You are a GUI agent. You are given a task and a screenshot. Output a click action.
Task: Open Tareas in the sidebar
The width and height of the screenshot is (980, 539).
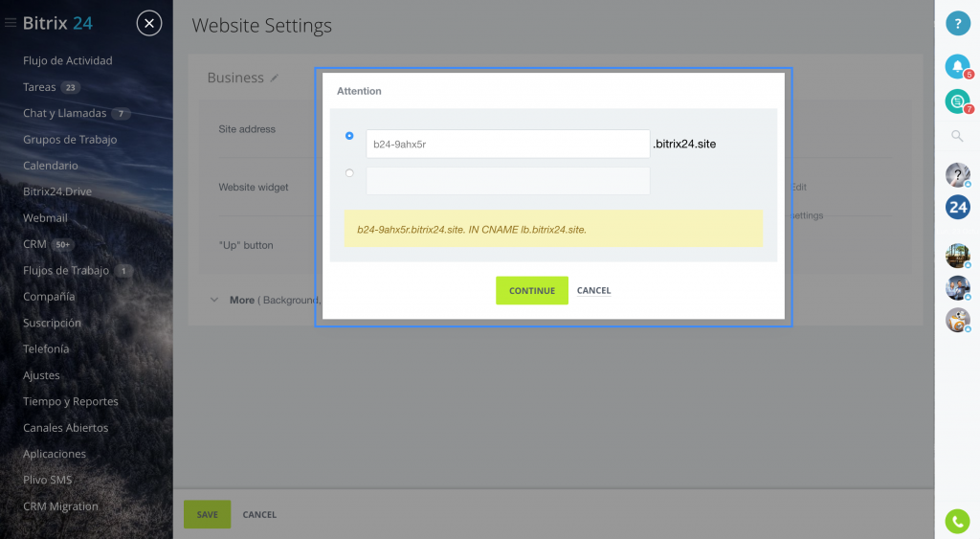[39, 87]
